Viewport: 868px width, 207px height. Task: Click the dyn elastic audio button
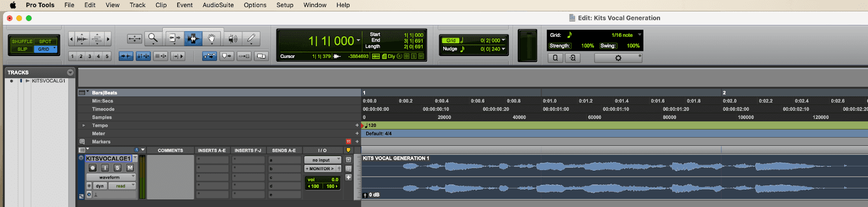(x=100, y=186)
